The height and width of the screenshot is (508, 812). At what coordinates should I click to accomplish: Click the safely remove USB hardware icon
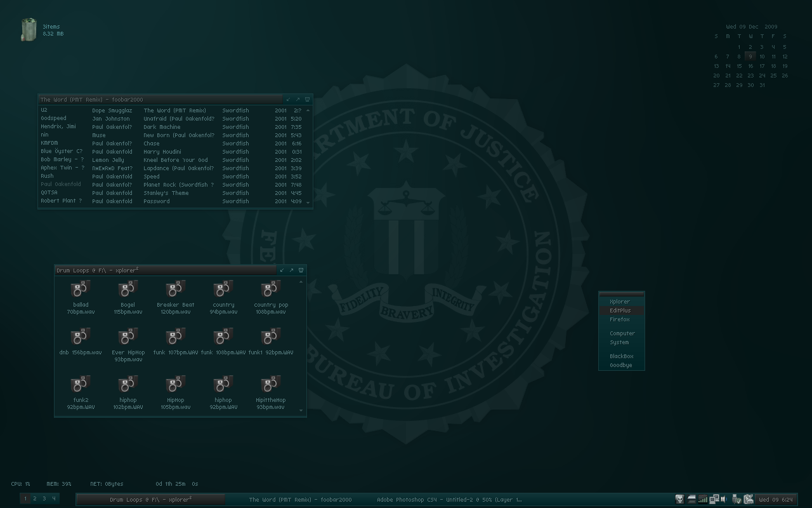[737, 499]
